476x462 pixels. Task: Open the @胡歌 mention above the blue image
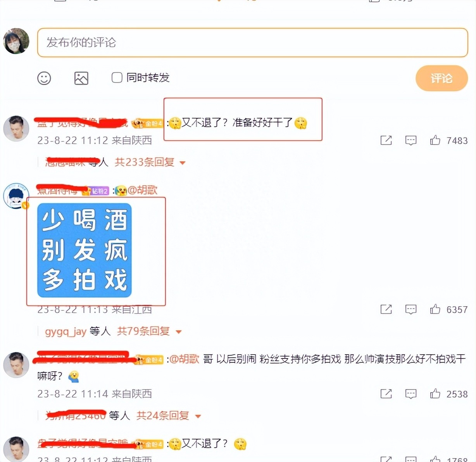tap(142, 190)
